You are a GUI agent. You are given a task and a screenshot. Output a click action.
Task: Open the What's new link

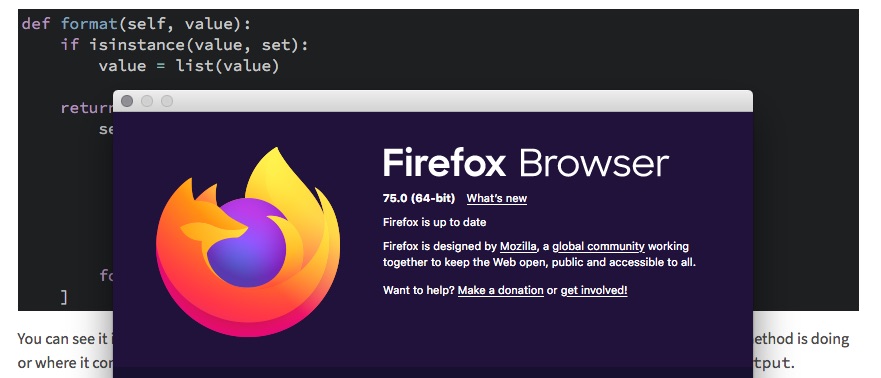(x=497, y=198)
